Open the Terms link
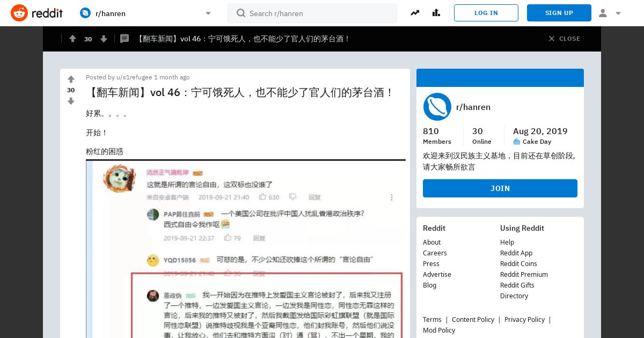 click(x=432, y=319)
